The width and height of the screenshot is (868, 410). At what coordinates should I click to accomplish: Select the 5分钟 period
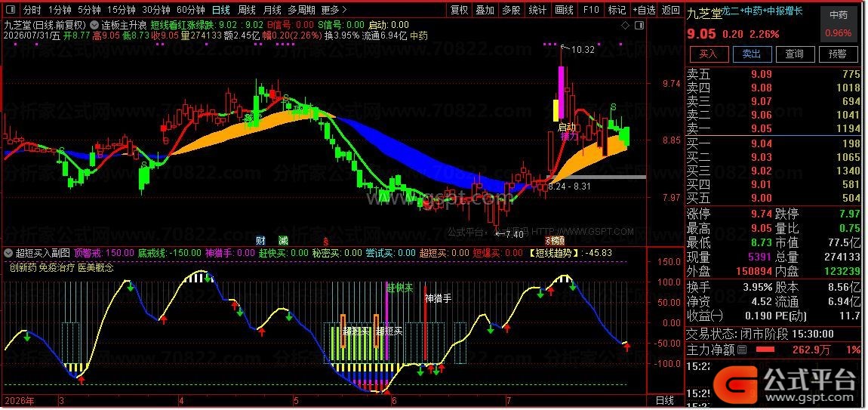coord(89,10)
